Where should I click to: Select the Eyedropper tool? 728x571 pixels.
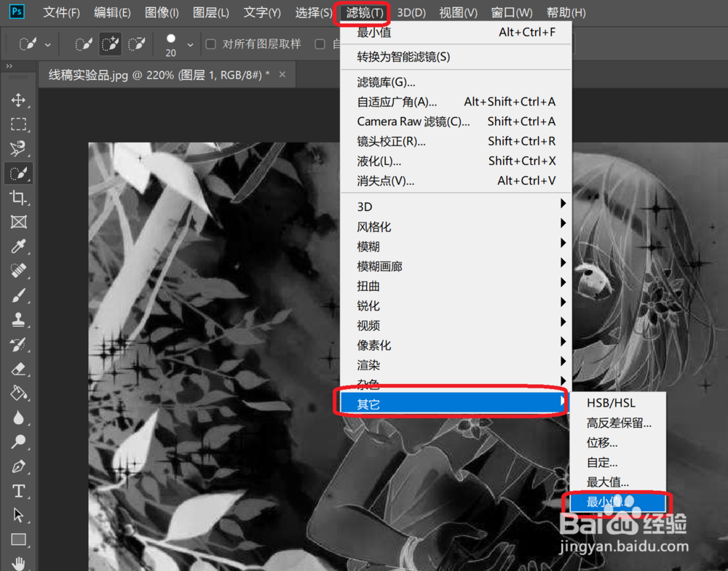coord(19,247)
